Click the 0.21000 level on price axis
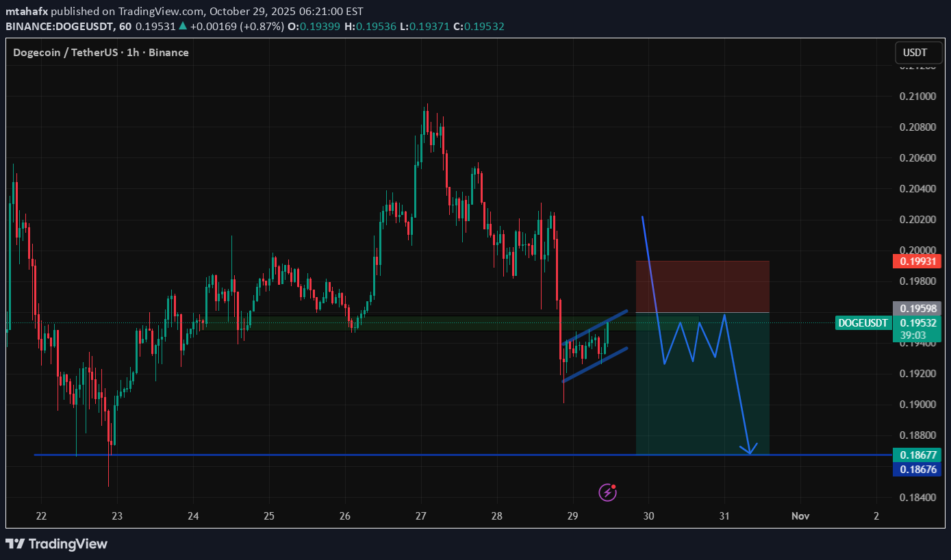Screen dimensions: 951x560 click(917, 97)
